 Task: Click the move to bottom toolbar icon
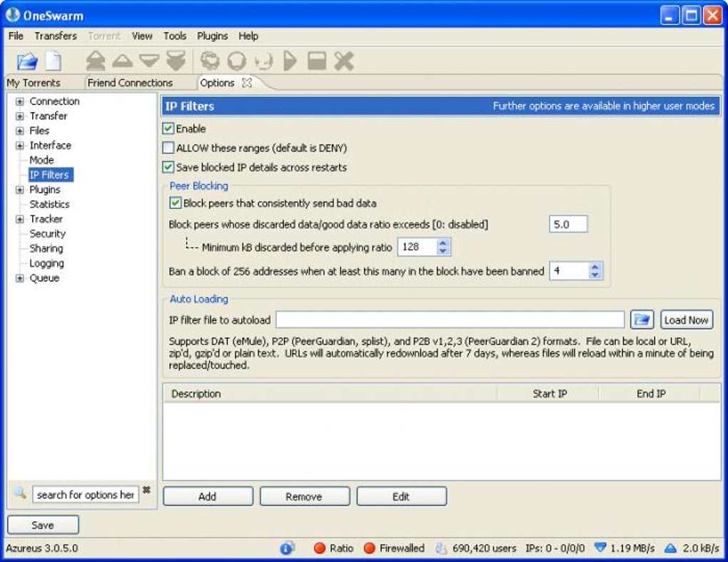tap(176, 61)
